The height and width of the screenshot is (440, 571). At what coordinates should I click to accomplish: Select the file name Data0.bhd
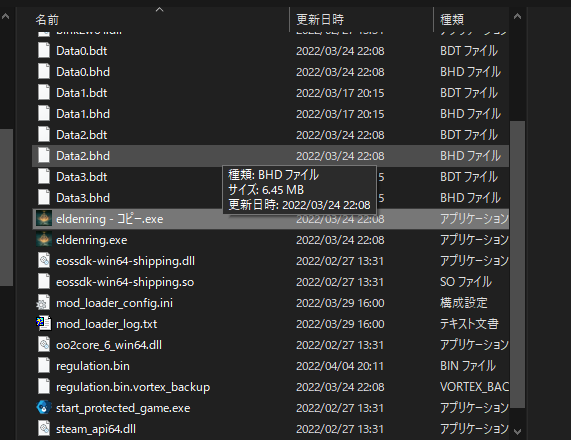pyautogui.click(x=83, y=72)
